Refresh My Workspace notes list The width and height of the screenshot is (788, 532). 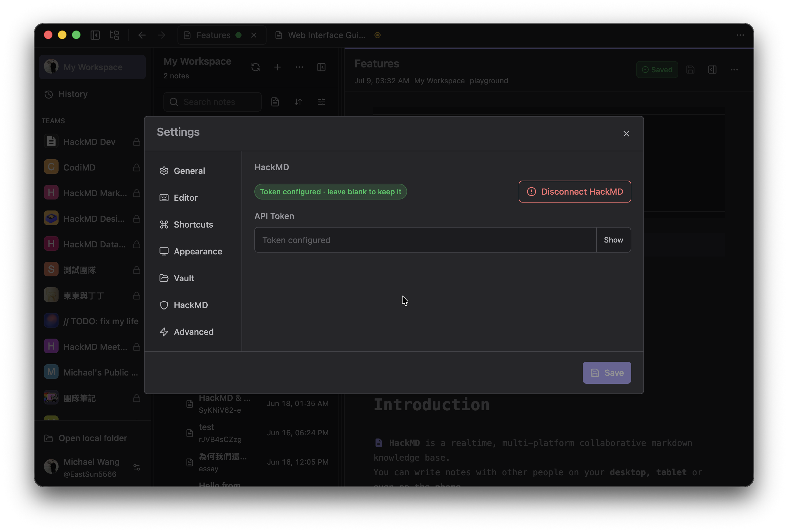[255, 67]
